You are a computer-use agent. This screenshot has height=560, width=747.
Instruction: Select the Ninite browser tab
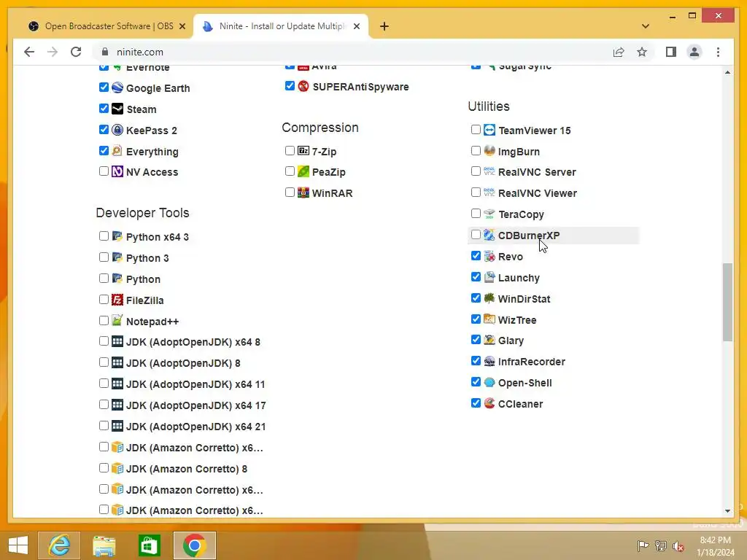[x=281, y=26]
